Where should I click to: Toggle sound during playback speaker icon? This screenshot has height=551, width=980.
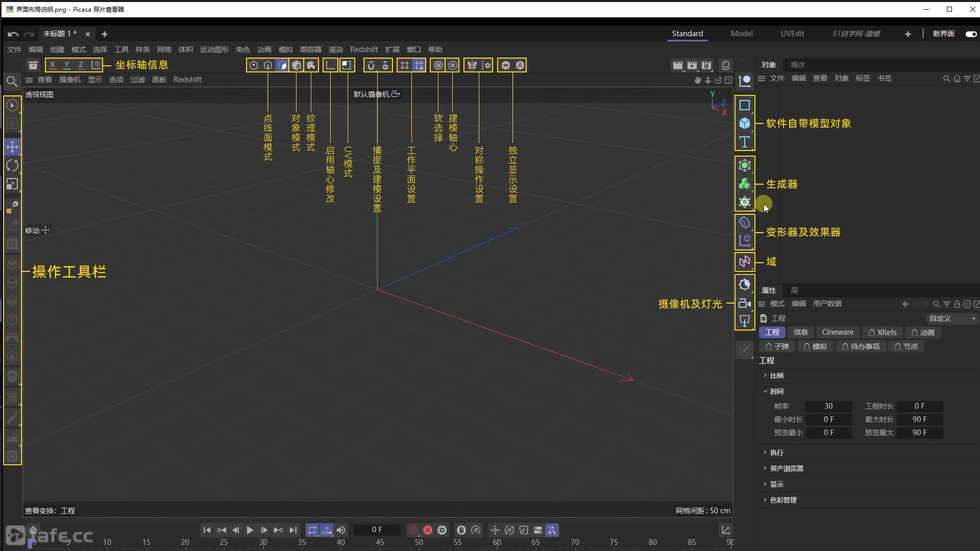pyautogui.click(x=341, y=530)
